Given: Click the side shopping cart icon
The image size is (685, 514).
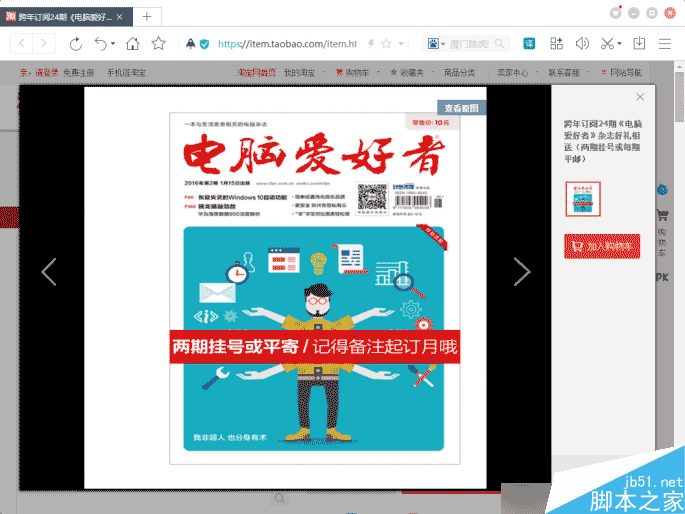Looking at the screenshot, I should 662,215.
